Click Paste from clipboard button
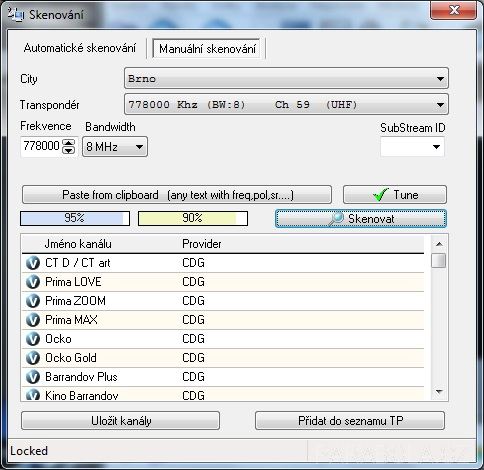The height and width of the screenshot is (470, 484). point(177,195)
